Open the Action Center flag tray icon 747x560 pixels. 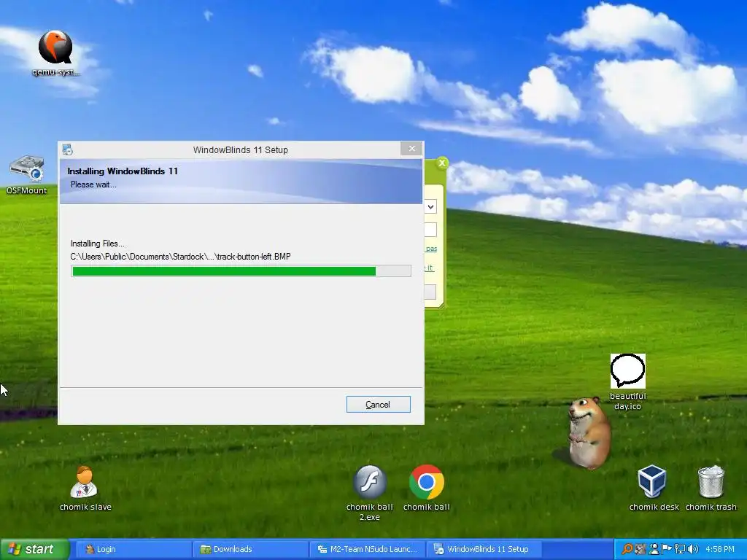[x=667, y=549]
